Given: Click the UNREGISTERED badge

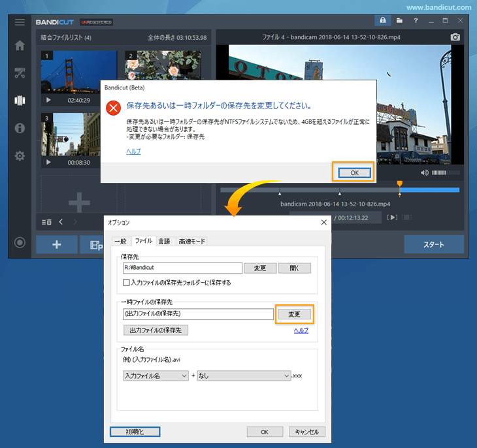Looking at the screenshot, I should (97, 22).
